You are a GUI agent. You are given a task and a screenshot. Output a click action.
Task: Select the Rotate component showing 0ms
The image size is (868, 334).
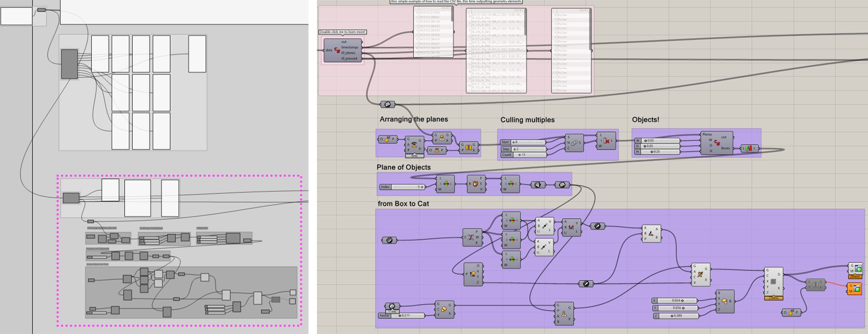point(414,146)
